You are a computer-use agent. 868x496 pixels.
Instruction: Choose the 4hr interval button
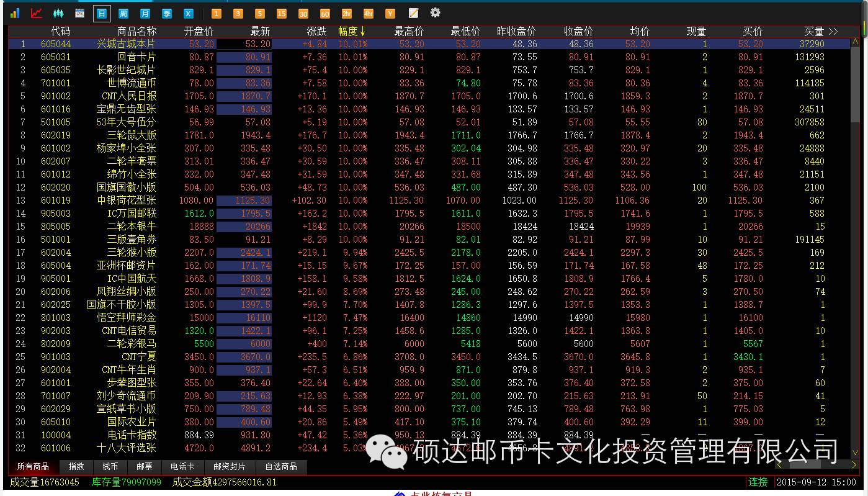click(368, 13)
